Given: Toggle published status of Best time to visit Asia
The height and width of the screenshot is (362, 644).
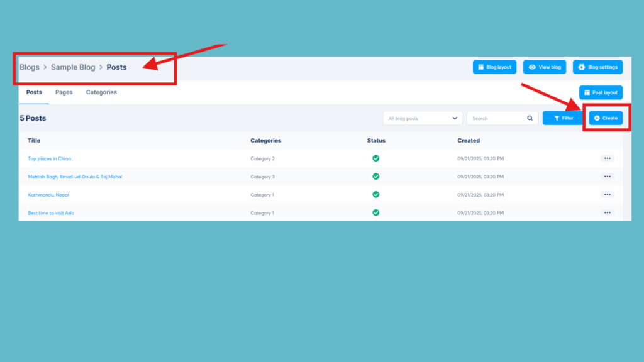Looking at the screenshot, I should (x=376, y=212).
